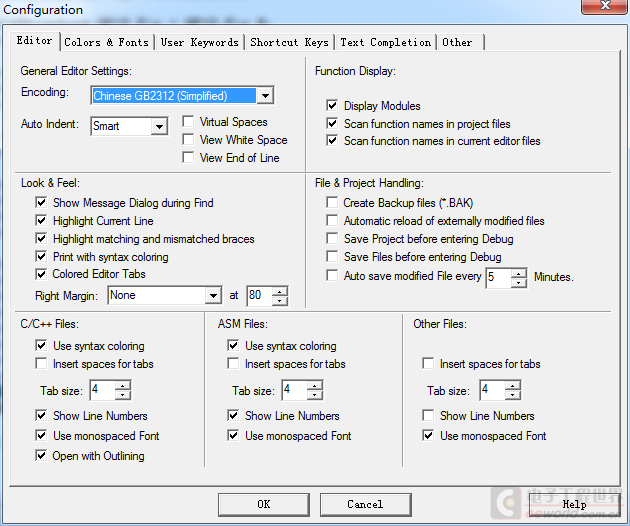Viewport: 630px width, 526px height.
Task: Close the Configuration dialog
Action: click(604, 6)
